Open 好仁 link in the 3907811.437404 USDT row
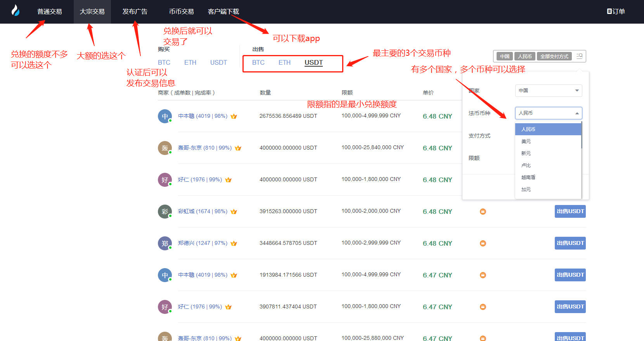Viewport: 644px width, 341px height. coord(200,307)
